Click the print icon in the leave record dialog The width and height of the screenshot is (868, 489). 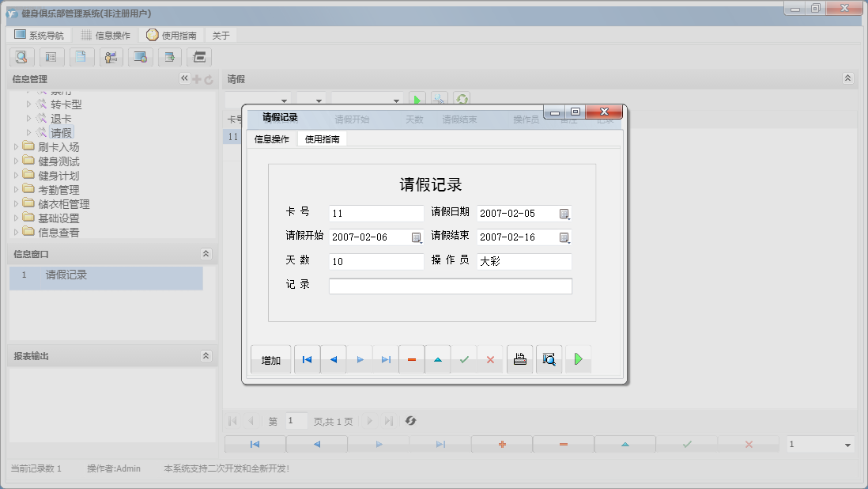click(x=519, y=358)
